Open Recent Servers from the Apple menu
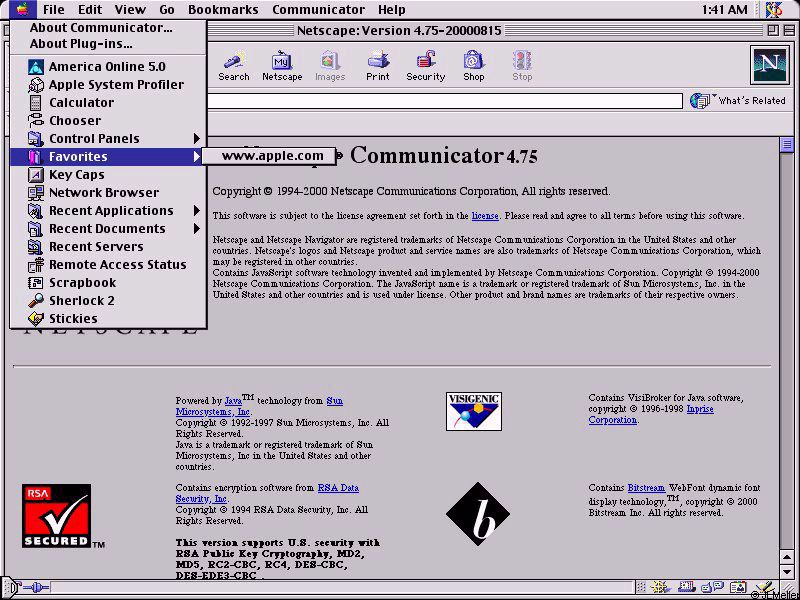 108,246
